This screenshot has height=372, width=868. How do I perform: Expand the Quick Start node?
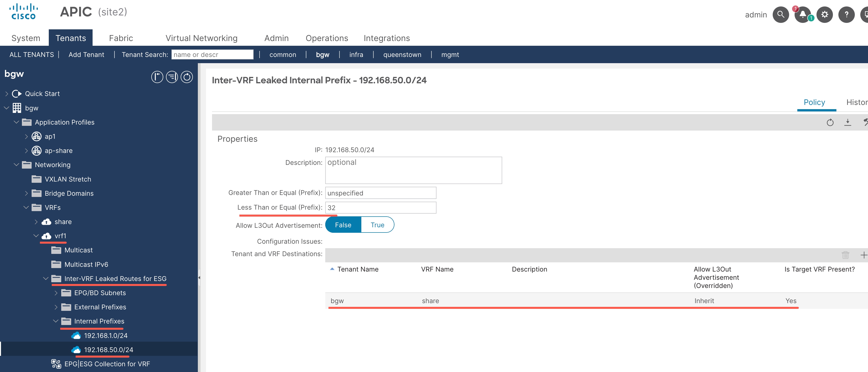pos(6,93)
